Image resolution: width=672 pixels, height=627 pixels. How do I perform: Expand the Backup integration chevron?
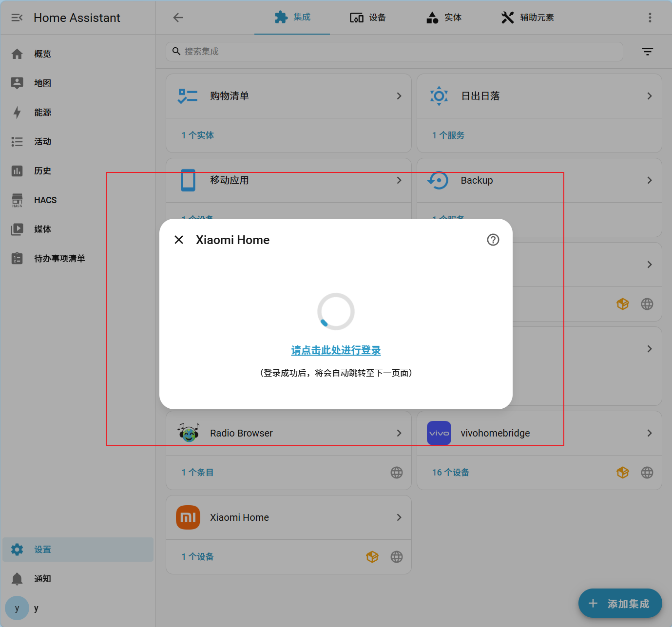coord(650,180)
